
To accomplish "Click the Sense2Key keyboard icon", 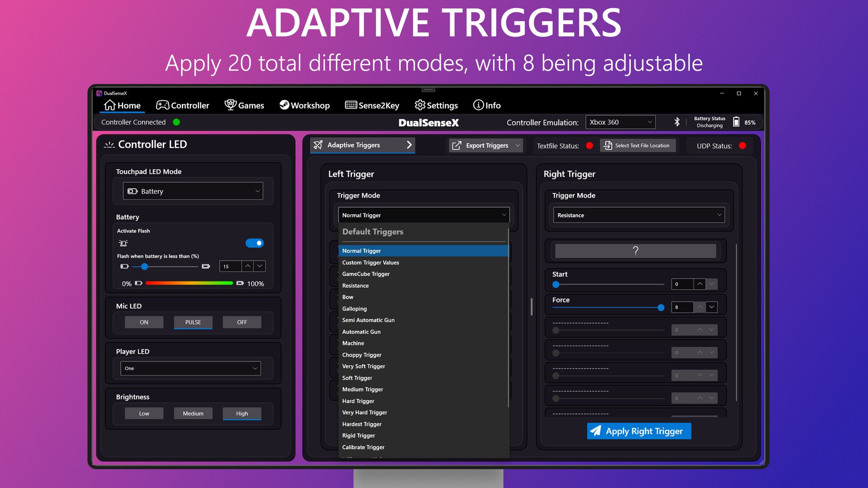I will pos(348,105).
